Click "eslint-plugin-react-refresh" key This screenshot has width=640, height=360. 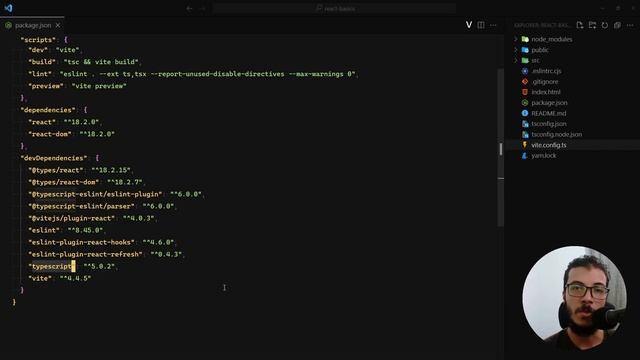[x=86, y=254]
